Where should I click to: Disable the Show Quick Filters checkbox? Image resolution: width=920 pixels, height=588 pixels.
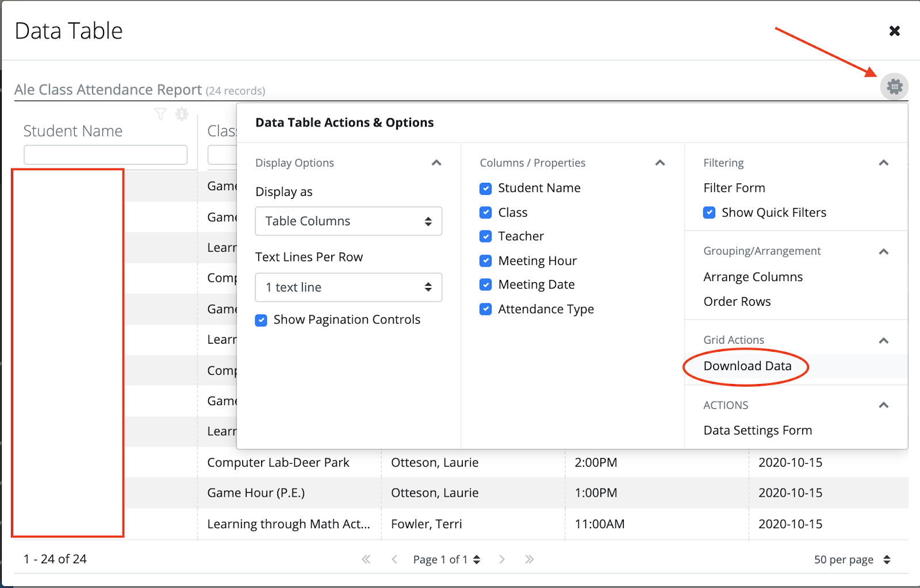pos(710,213)
